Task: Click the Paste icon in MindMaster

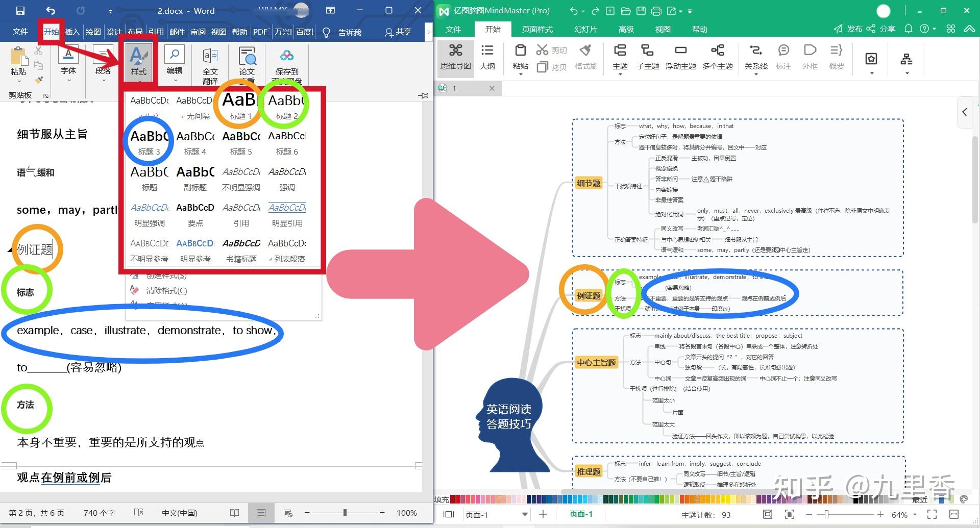Action: (520, 50)
